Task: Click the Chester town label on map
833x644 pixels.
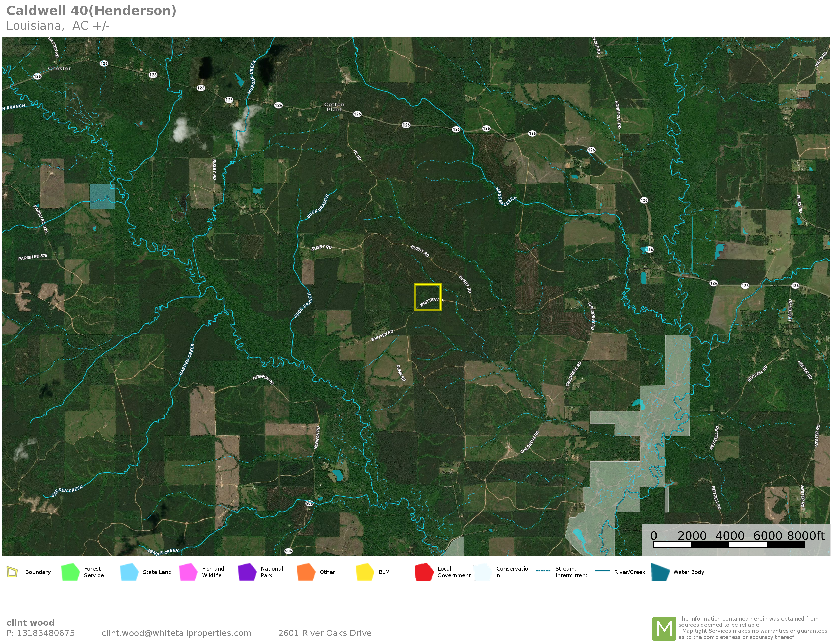Action: click(x=59, y=69)
